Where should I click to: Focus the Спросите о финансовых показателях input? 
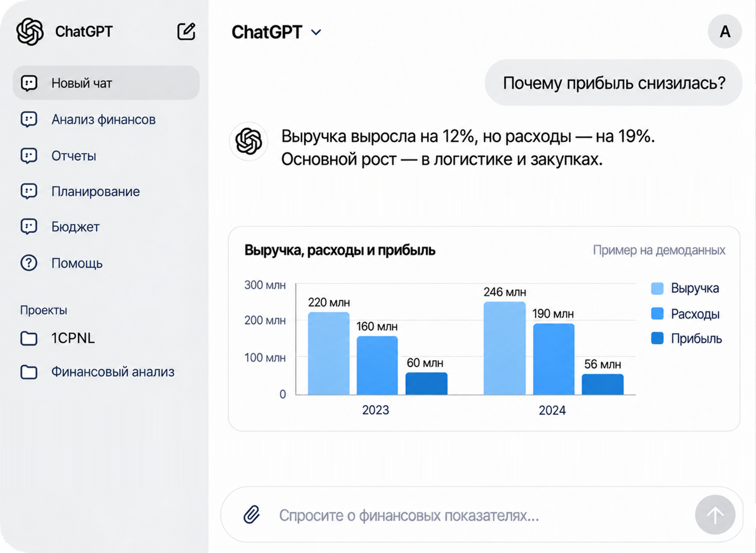coord(481,515)
